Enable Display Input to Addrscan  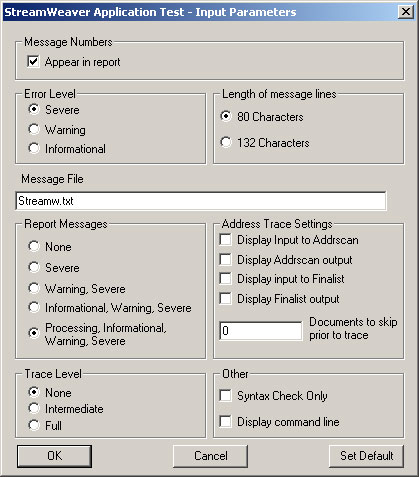(x=226, y=240)
